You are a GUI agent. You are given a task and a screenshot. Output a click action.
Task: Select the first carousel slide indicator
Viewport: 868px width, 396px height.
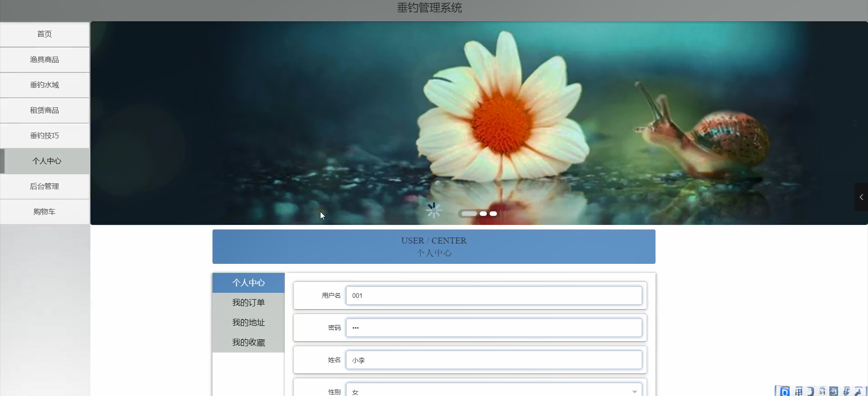tap(469, 214)
